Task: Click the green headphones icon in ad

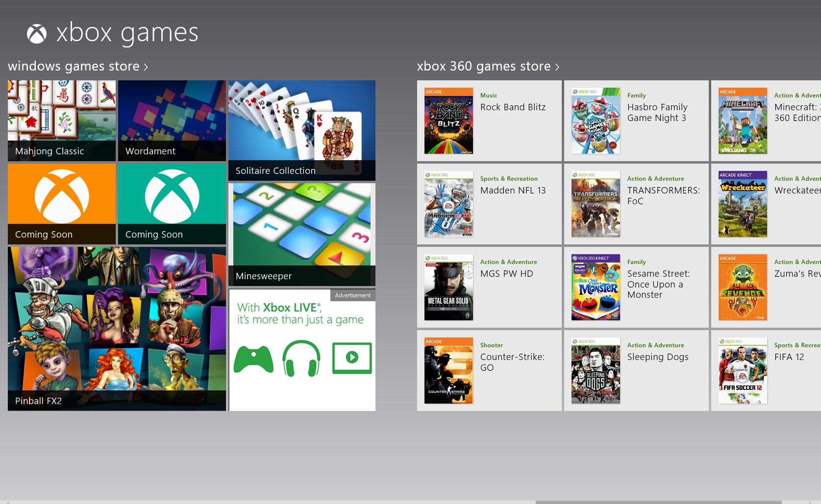Action: 301,359
